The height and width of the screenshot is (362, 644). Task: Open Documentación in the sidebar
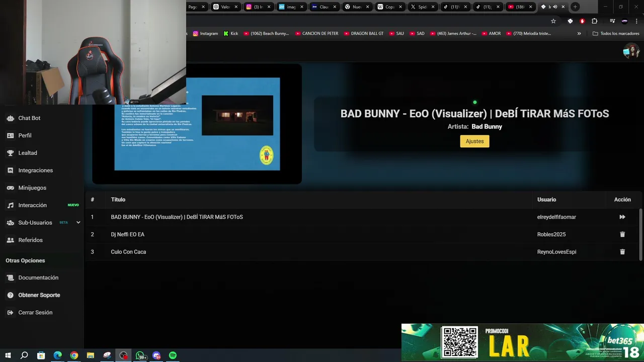click(x=38, y=278)
